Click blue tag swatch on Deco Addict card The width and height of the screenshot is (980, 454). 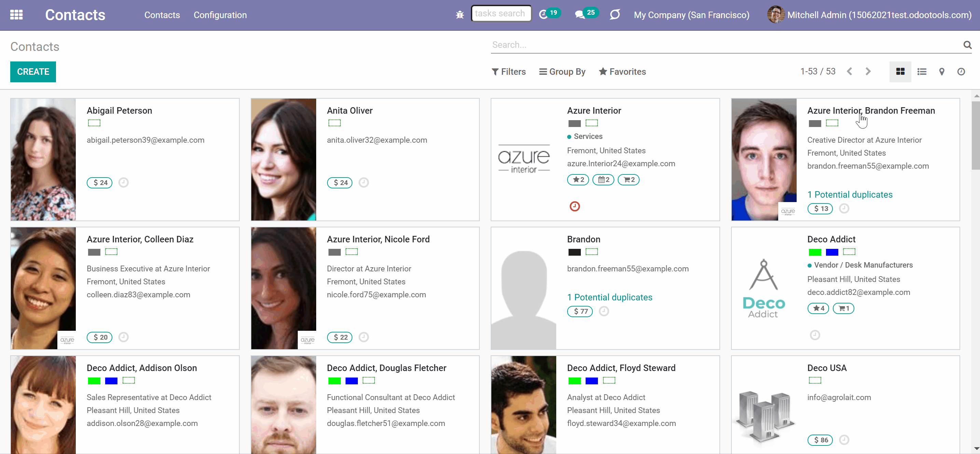[x=832, y=252]
